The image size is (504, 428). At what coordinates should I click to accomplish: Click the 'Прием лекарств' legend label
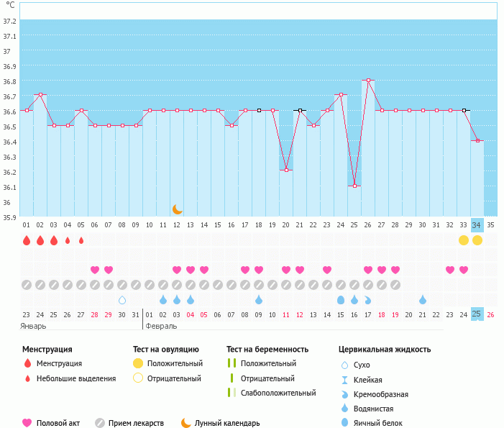136,423
